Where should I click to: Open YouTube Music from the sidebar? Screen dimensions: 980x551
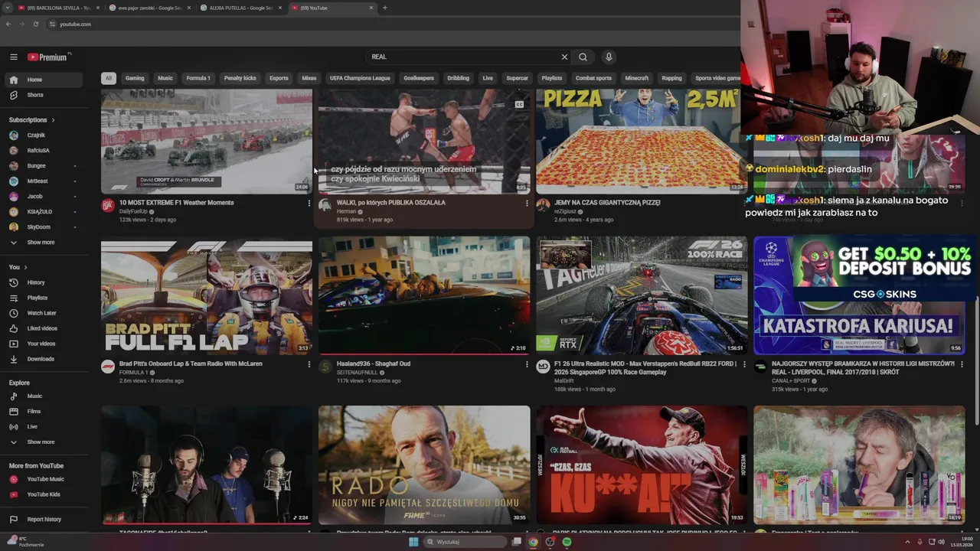tap(43, 479)
